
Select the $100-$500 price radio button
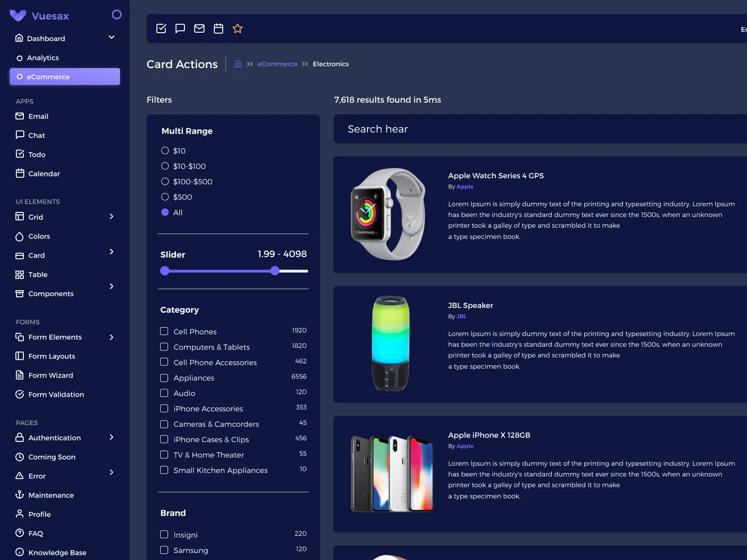pos(165,181)
